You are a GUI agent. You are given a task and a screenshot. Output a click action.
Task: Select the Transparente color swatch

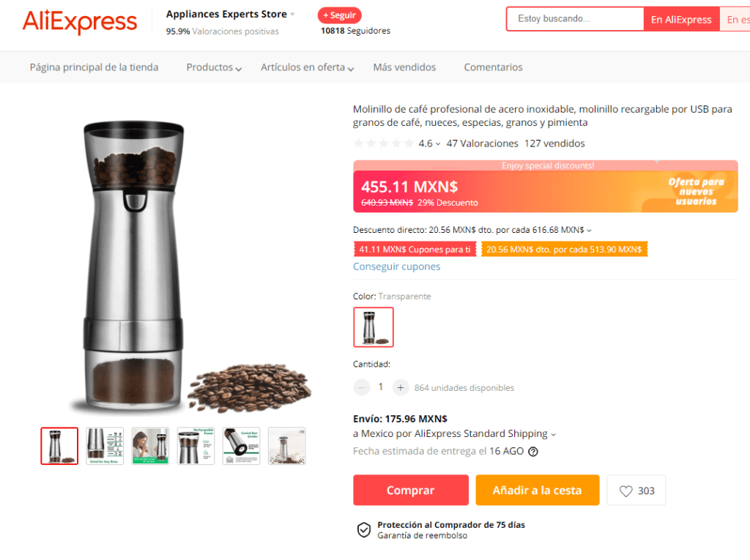coord(374,327)
